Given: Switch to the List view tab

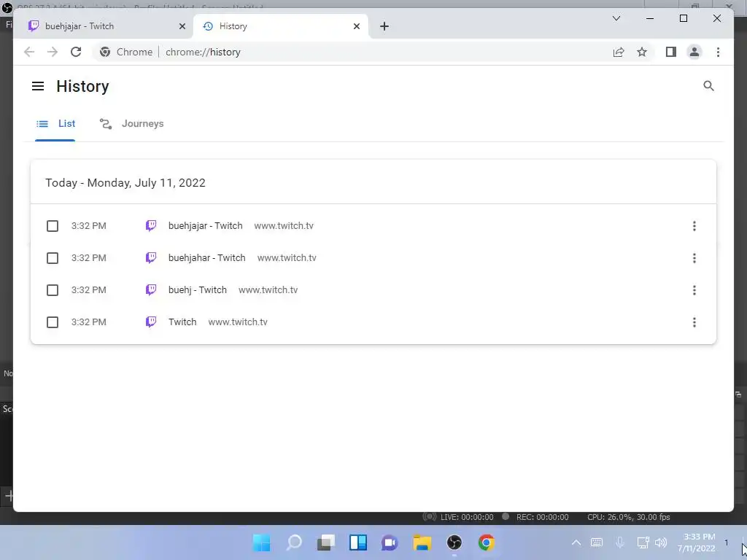Looking at the screenshot, I should 55,124.
